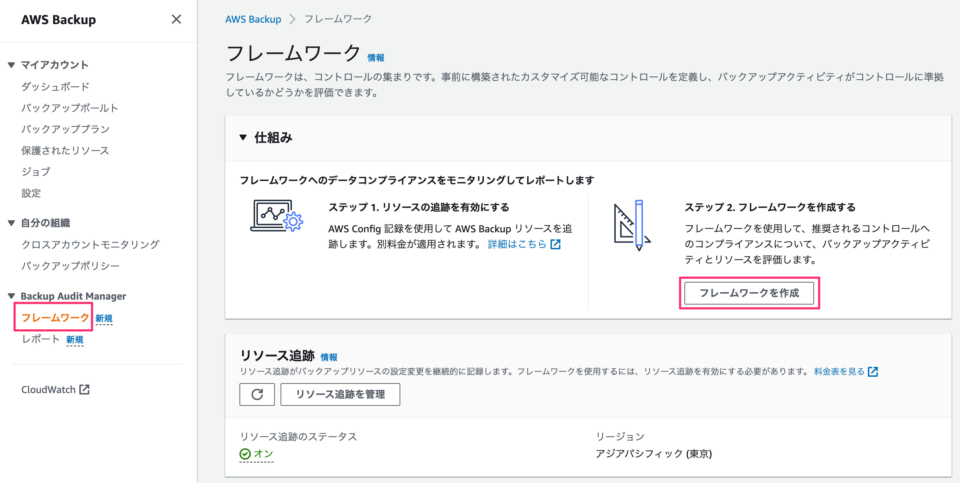Open 料金表を見る link
960x483 pixels.
839,371
